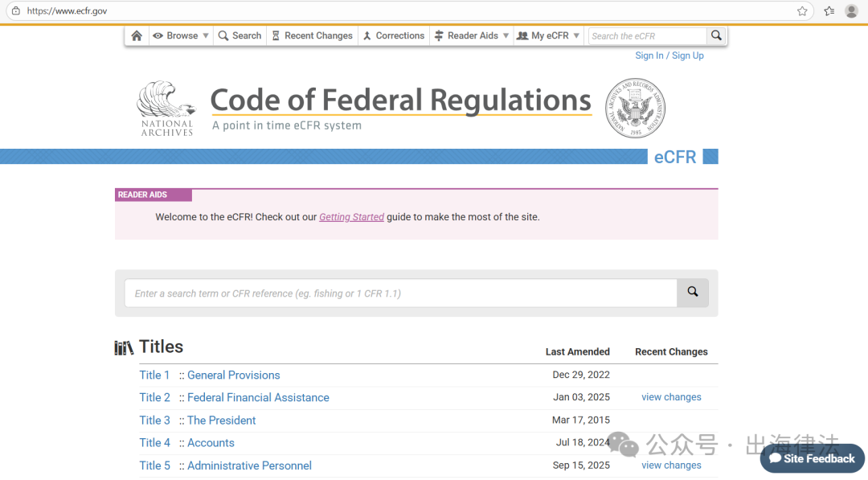Click the site lock icon in address bar

[x=16, y=11]
